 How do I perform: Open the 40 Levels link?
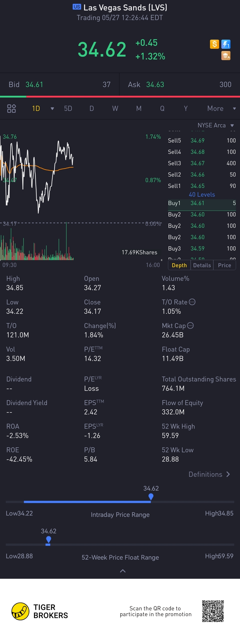pyautogui.click(x=202, y=194)
